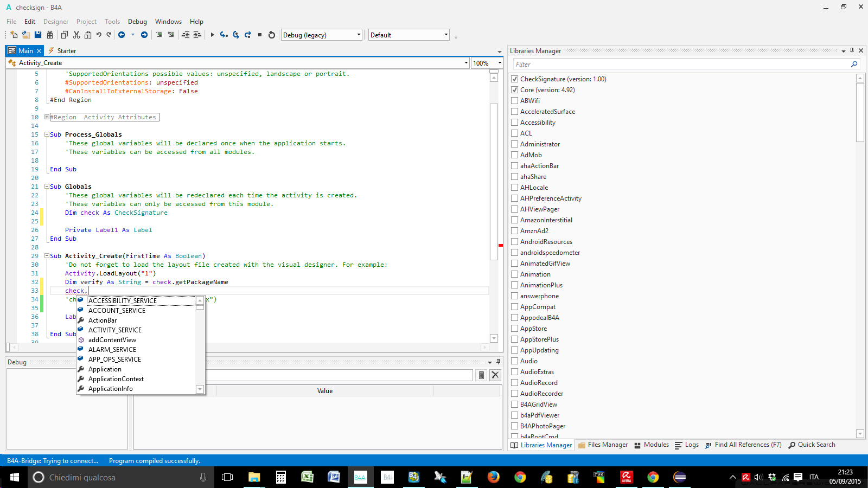Expand the collapsed Activity Attributes region

[47, 117]
